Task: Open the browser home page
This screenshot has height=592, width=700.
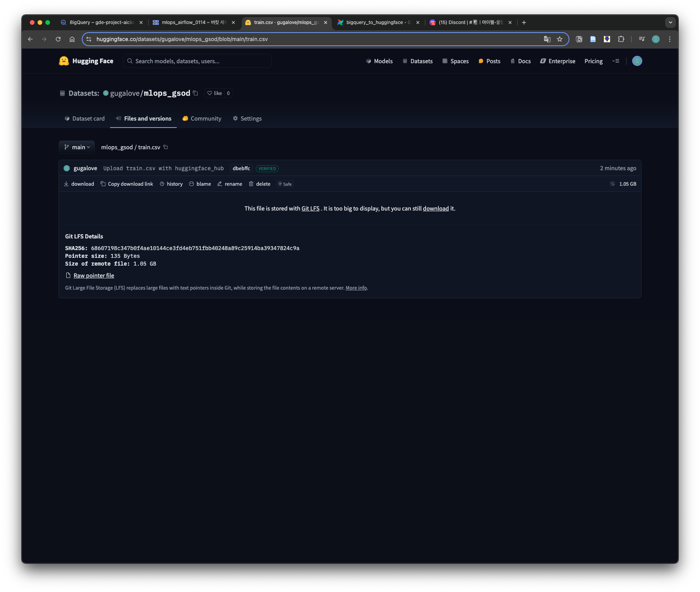Action: 72,39
